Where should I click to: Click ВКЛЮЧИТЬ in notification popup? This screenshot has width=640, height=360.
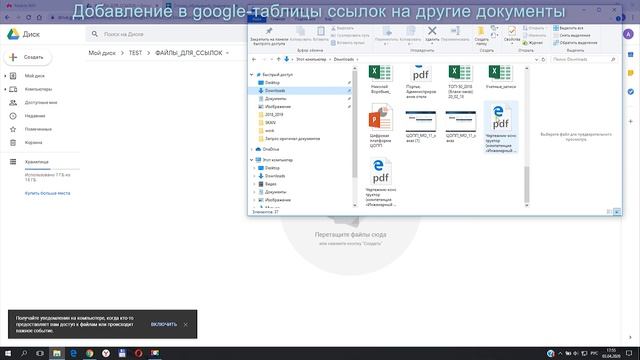164,324
